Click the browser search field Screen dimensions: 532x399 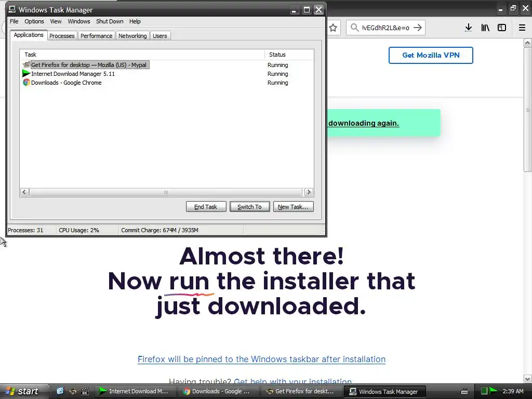point(385,28)
